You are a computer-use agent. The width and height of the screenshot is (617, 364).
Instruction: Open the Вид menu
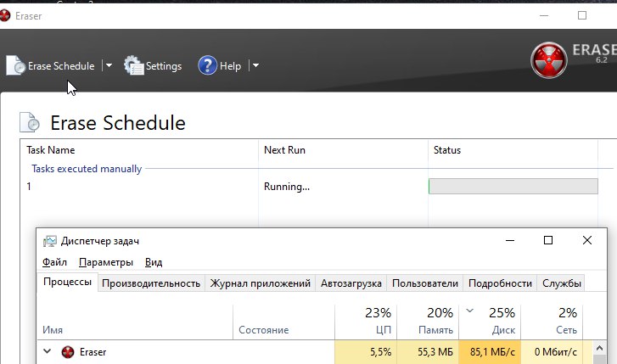tap(154, 262)
